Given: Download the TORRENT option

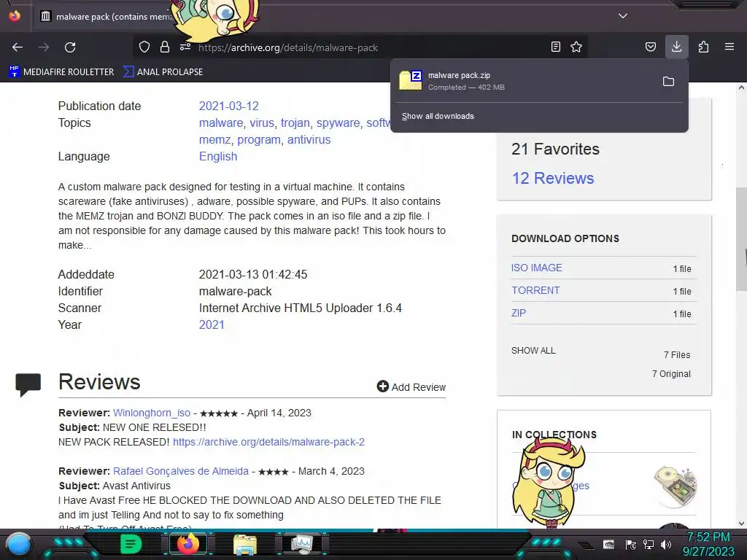Looking at the screenshot, I should [535, 290].
